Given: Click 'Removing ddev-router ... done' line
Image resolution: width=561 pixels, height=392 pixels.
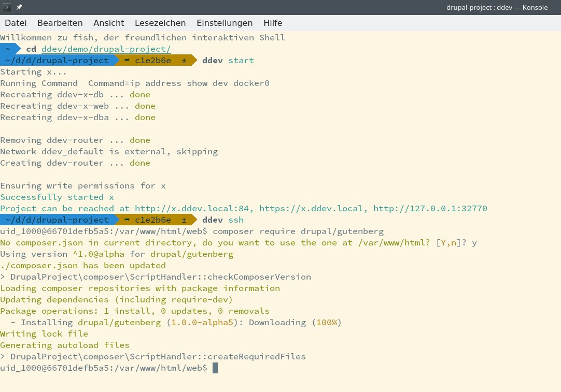Looking at the screenshot, I should pyautogui.click(x=75, y=140).
